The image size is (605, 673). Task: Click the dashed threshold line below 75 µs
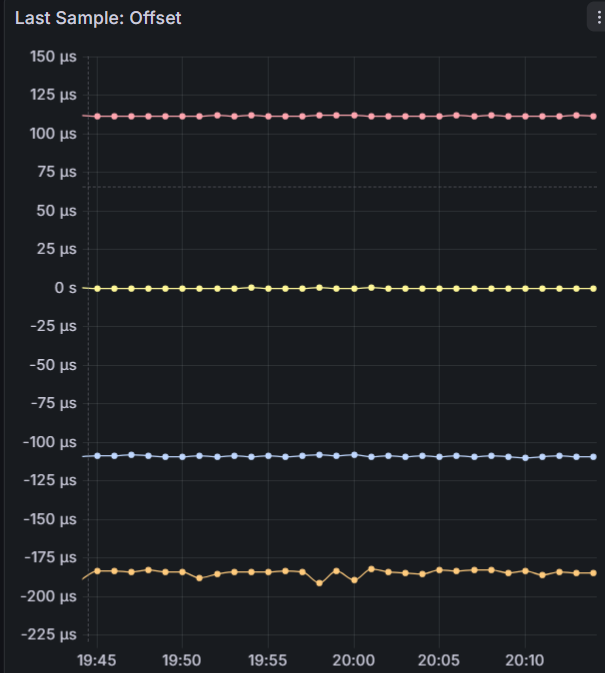pyautogui.click(x=340, y=187)
